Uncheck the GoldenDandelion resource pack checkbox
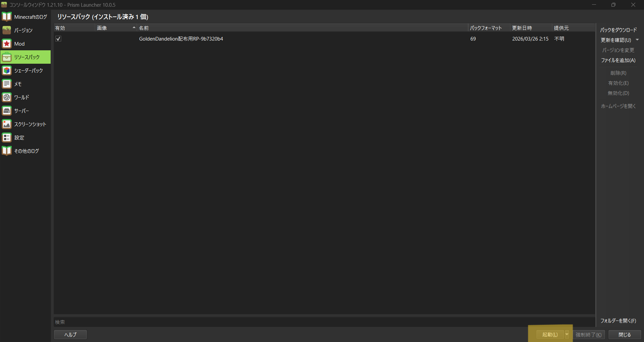 click(58, 39)
